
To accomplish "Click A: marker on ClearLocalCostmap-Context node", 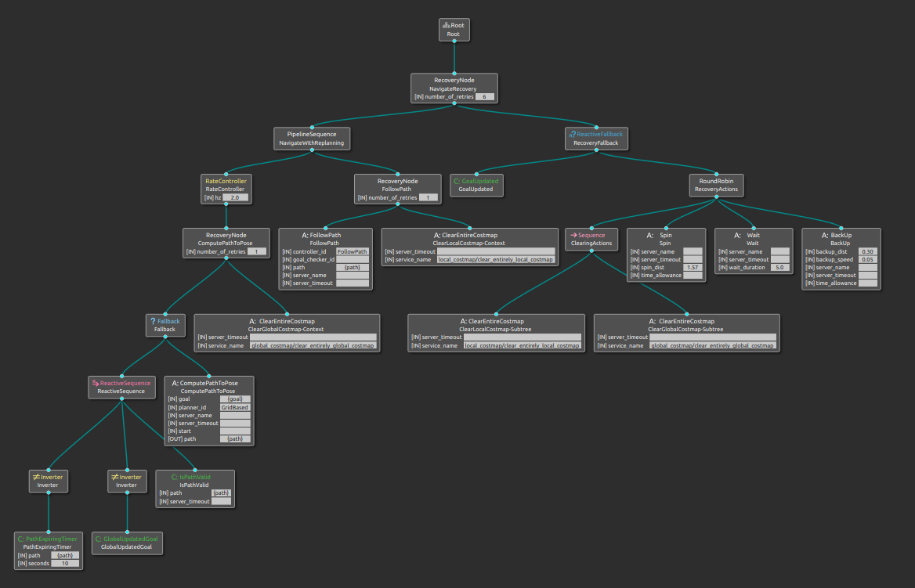I will click(x=437, y=235).
